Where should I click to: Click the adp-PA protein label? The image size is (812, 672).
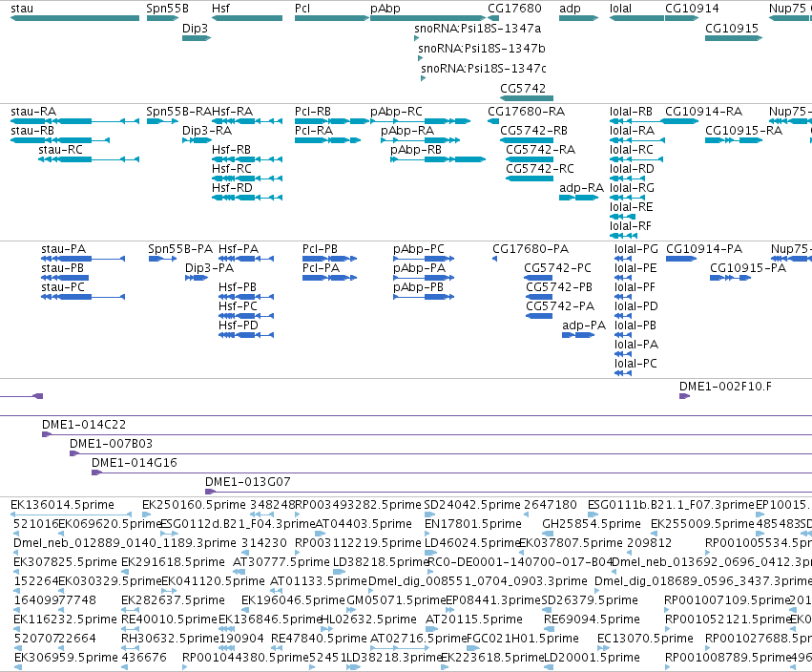[x=584, y=325]
